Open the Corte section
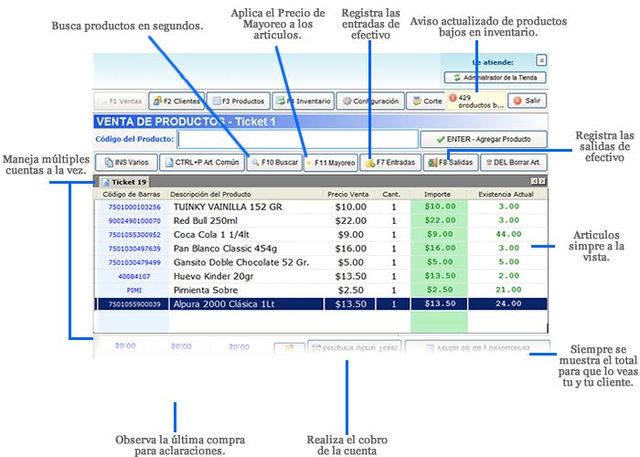640x457 pixels. [427, 101]
